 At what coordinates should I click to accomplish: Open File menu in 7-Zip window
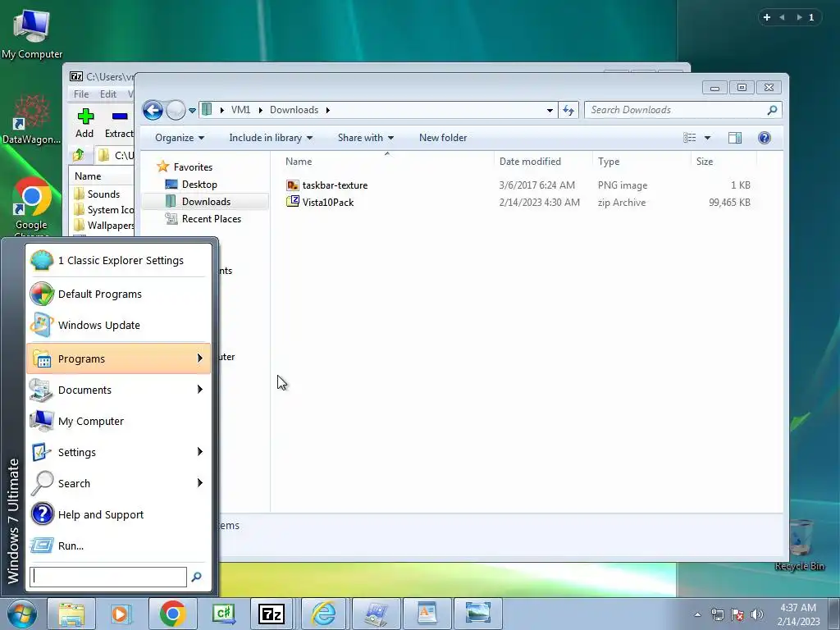[81, 94]
